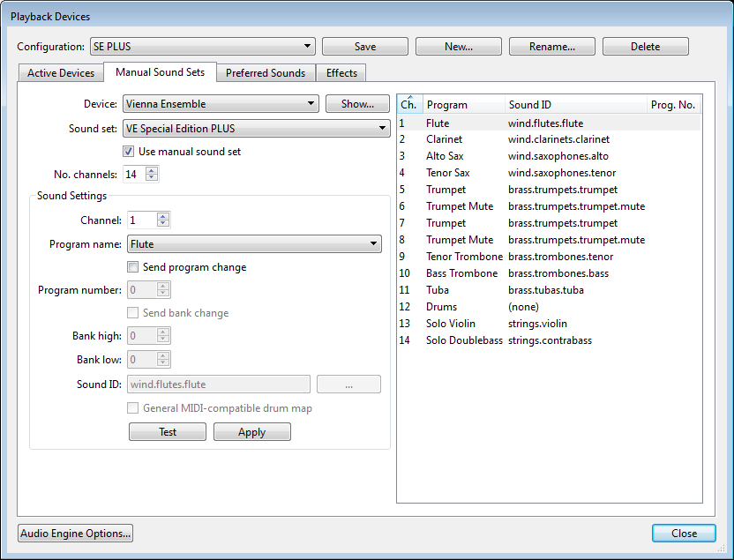Expand the Device dropdown showing Vienna Ensemble

(x=221, y=104)
